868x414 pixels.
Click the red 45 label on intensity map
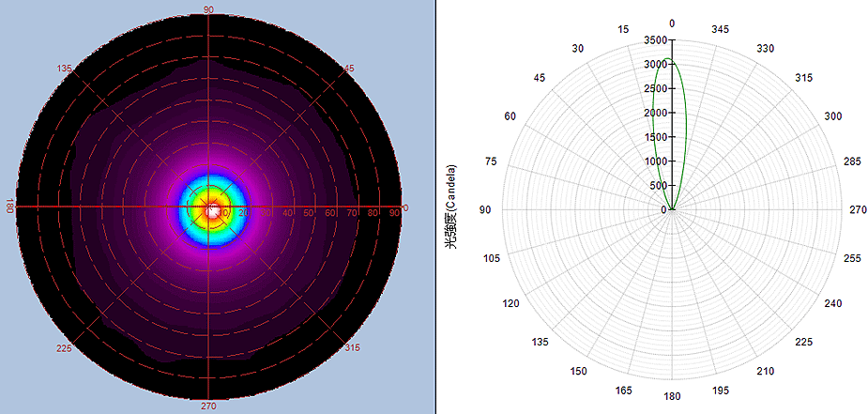click(x=349, y=69)
